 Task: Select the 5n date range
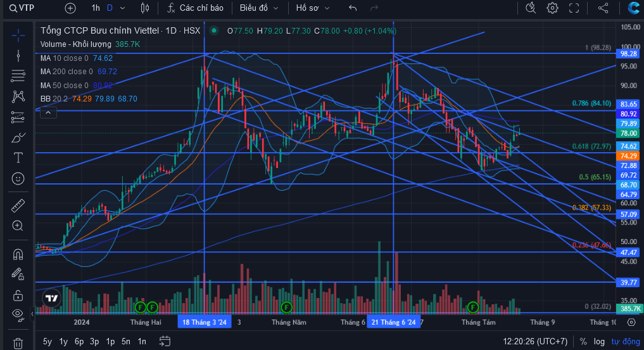(126, 341)
